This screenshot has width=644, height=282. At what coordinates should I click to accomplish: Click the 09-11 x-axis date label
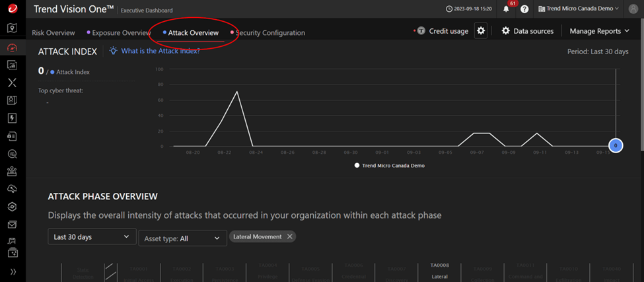coord(540,153)
